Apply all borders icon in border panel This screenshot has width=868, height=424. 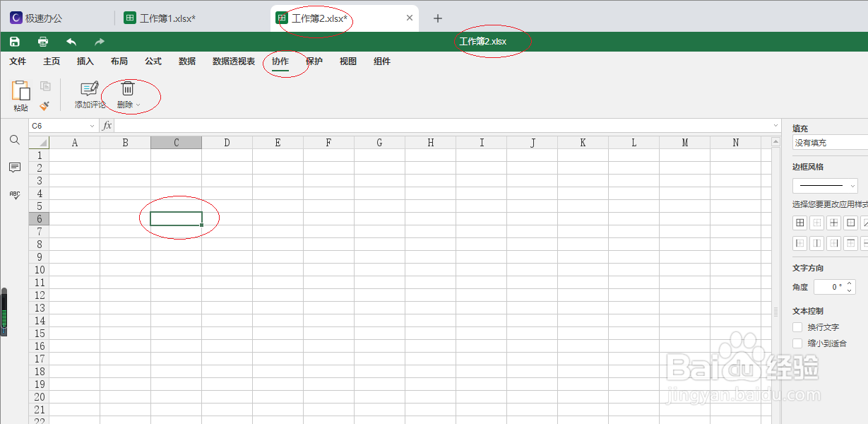pos(800,223)
